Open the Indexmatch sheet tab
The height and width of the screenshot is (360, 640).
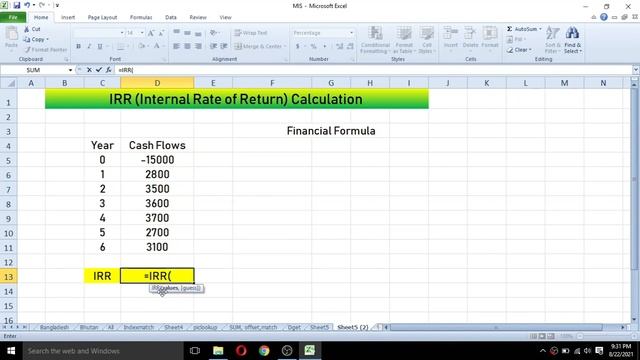(x=139, y=327)
